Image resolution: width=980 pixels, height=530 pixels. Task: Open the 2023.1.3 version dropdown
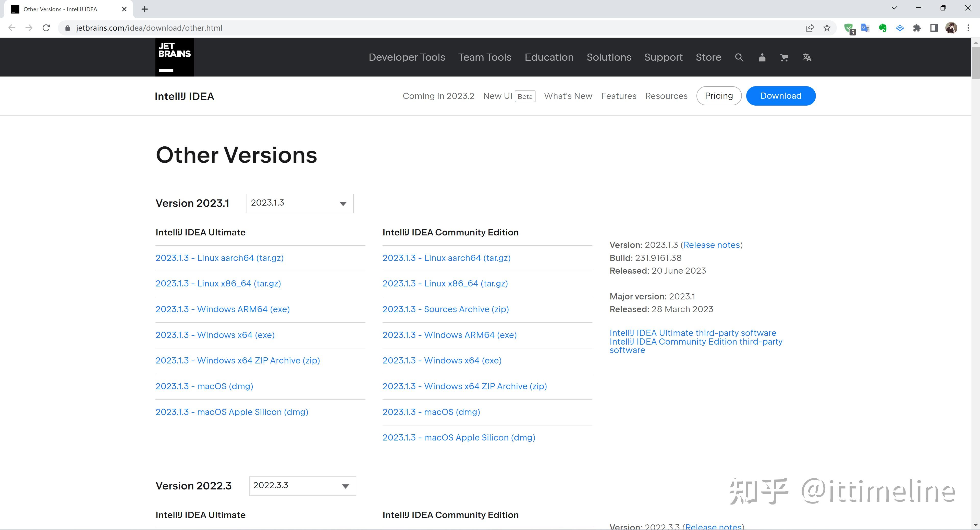(299, 203)
